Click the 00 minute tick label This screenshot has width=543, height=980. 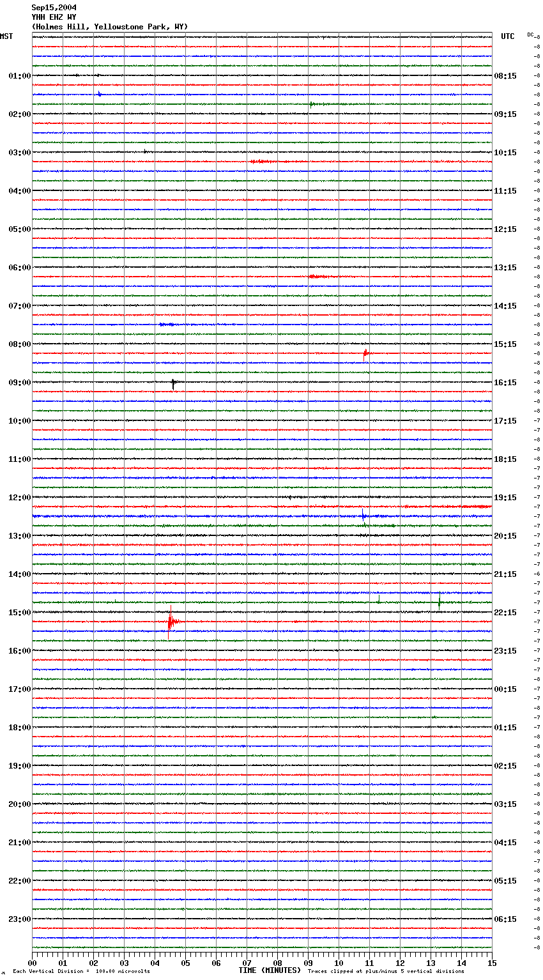(x=32, y=963)
